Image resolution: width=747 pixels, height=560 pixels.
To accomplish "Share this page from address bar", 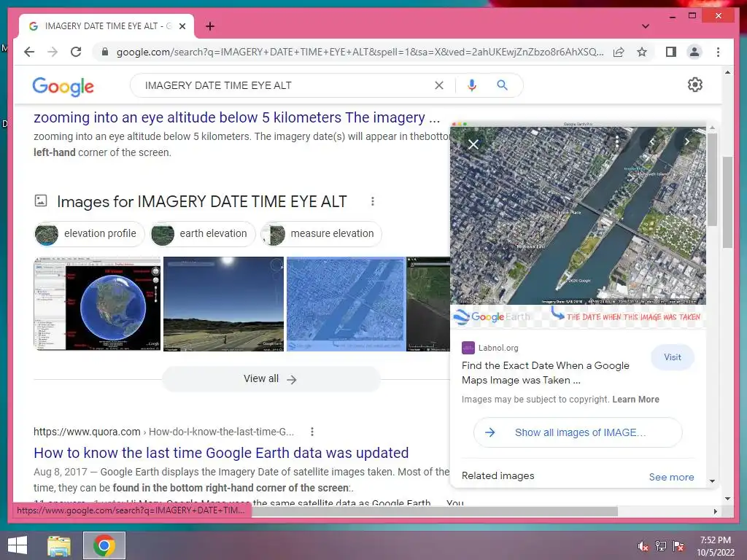I will 619,52.
